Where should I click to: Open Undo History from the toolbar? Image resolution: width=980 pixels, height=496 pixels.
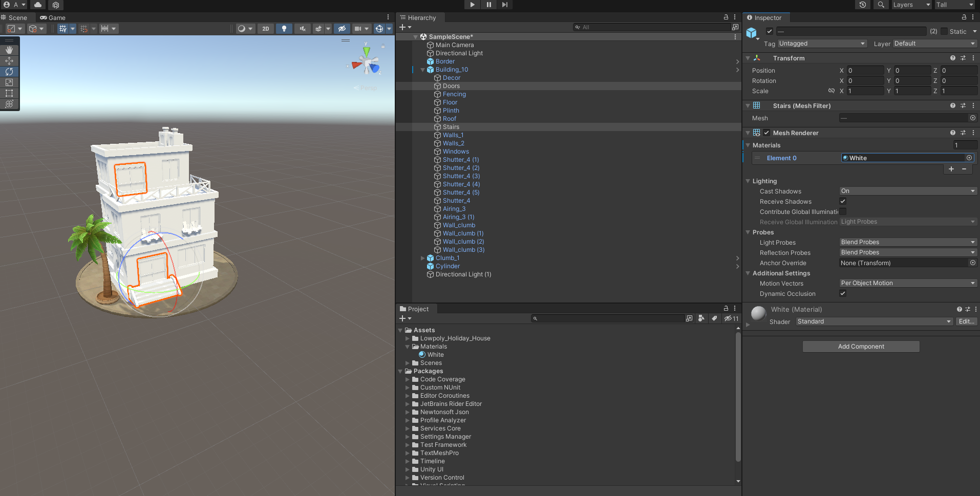[x=863, y=5]
